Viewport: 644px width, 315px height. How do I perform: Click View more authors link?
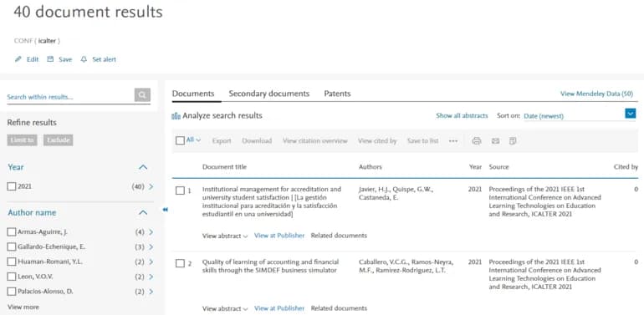[23, 307]
